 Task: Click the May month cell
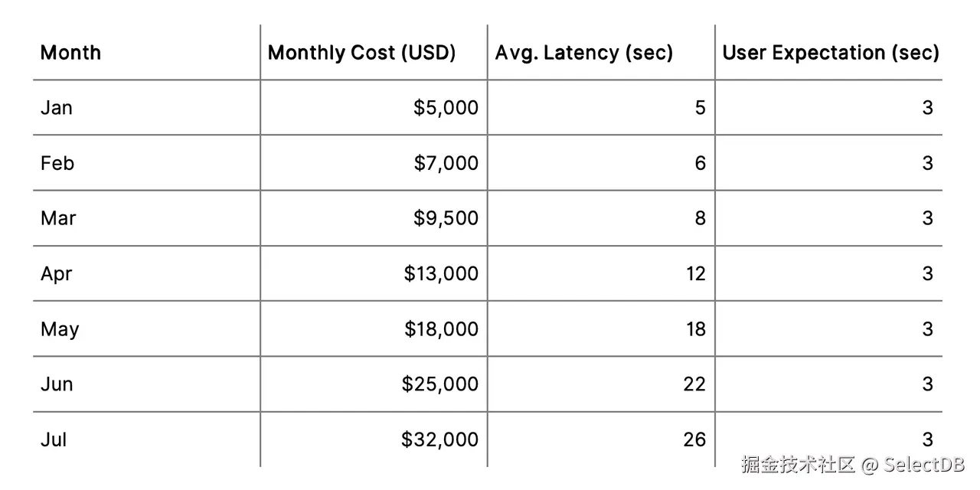point(60,329)
